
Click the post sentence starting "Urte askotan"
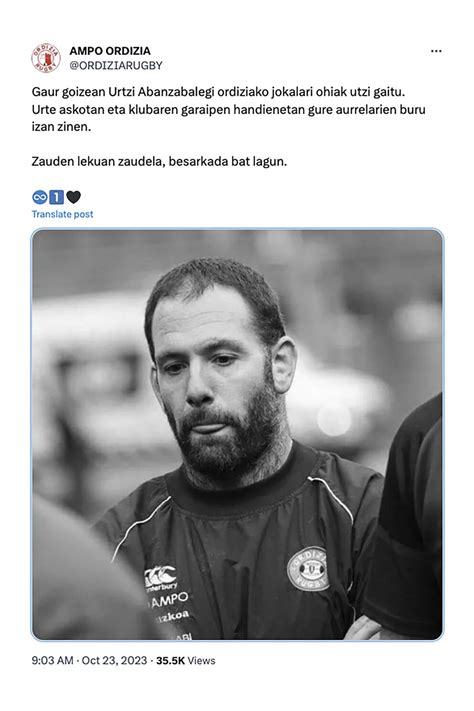[229, 118]
